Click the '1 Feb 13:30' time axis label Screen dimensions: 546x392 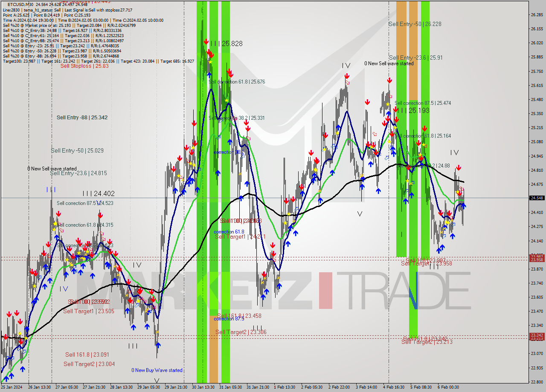(x=285, y=387)
